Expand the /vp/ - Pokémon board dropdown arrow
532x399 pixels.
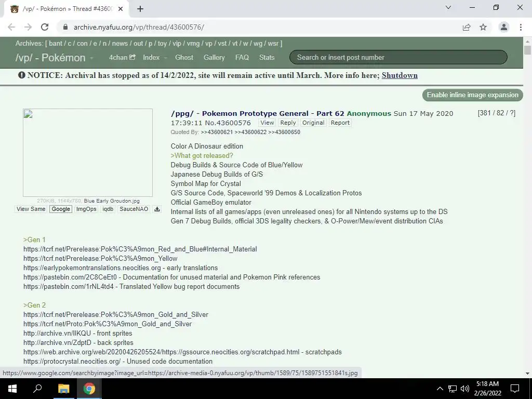91,58
